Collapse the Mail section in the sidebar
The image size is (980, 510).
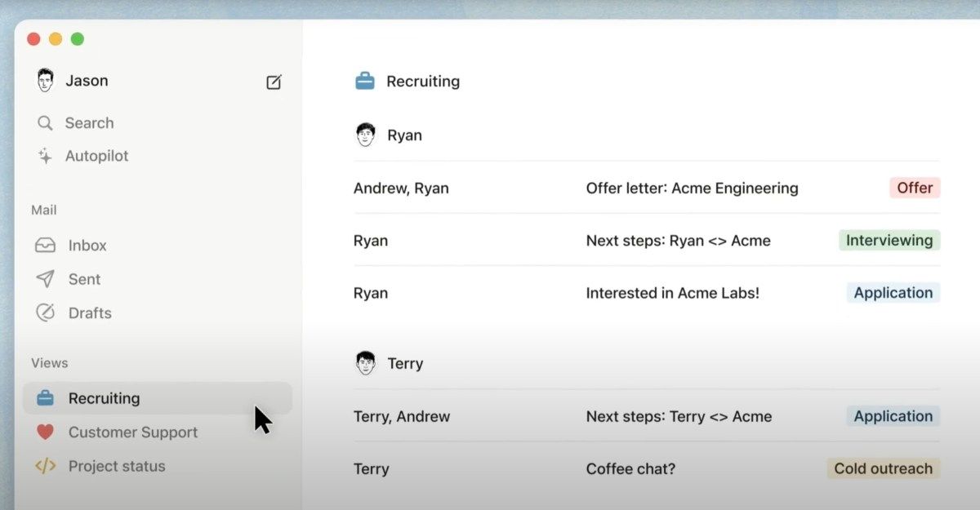tap(43, 210)
